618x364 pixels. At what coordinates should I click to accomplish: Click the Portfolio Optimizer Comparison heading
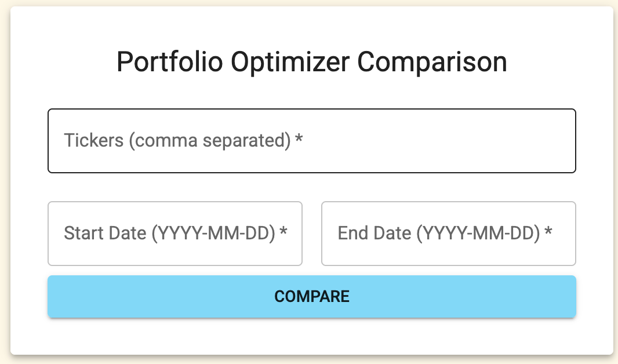(x=311, y=63)
